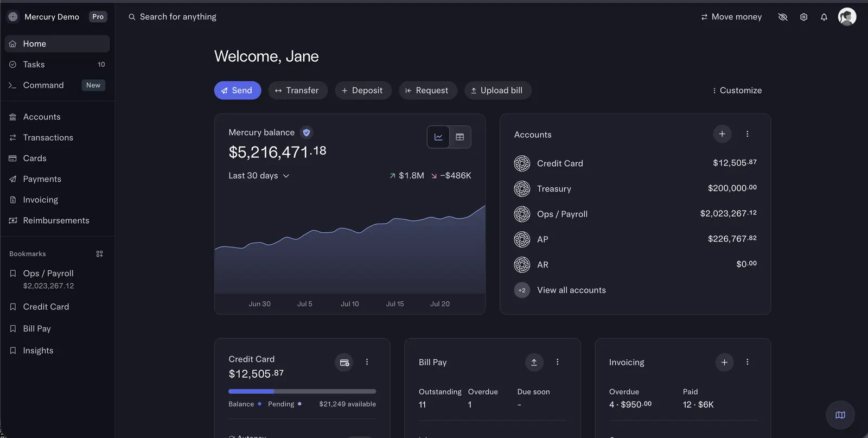Open notifications bell icon
The height and width of the screenshot is (438, 868).
click(x=824, y=17)
